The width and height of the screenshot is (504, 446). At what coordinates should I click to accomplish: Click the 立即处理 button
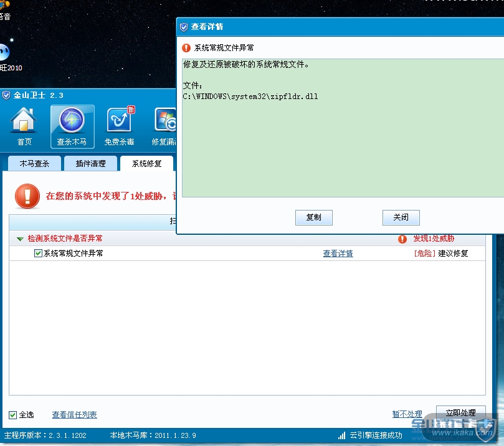(460, 413)
